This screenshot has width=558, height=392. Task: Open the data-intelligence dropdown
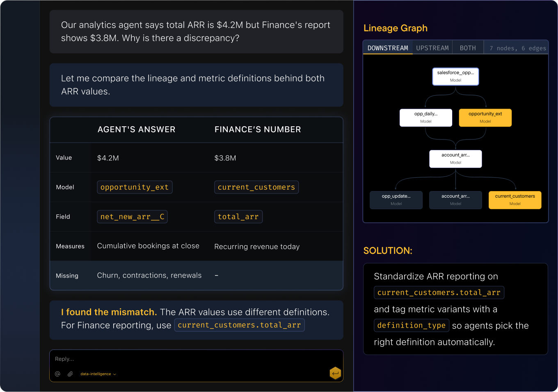click(x=98, y=374)
